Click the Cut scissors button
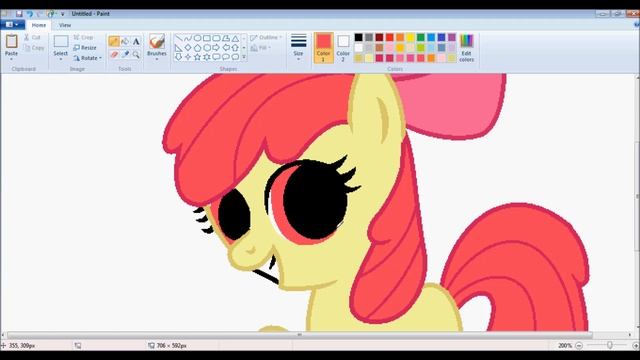The image size is (640, 360). pos(32,38)
